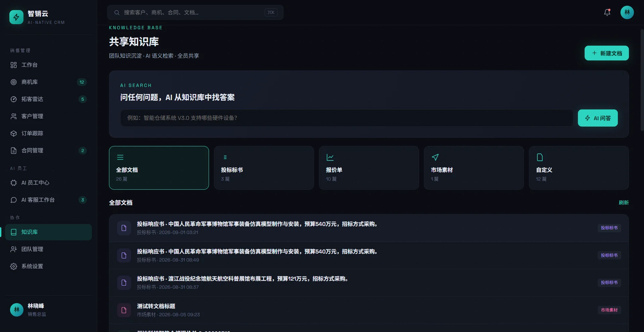Click the 知识库 book icon
Image resolution: width=644 pixels, height=332 pixels.
(13, 232)
